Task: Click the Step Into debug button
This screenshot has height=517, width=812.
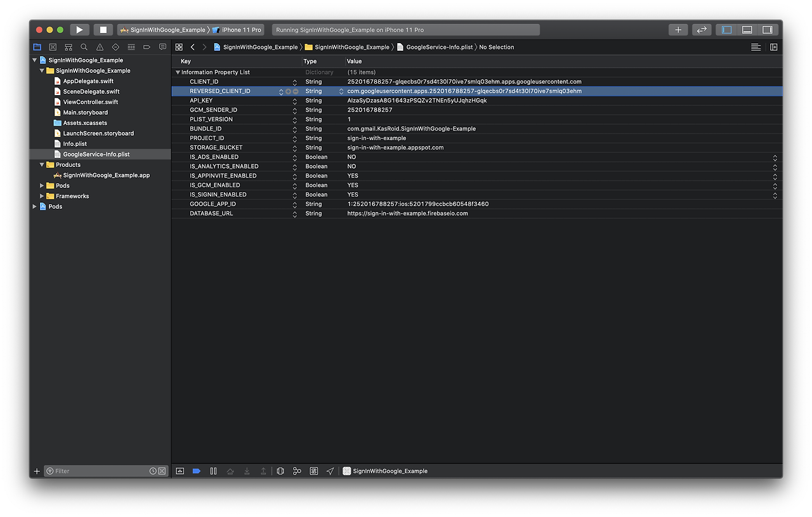Action: pos(247,471)
